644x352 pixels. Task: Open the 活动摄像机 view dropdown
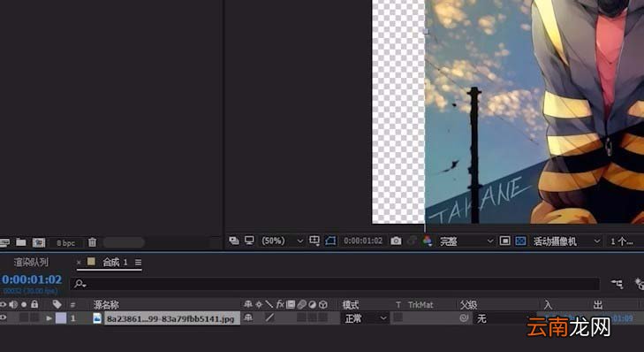566,241
